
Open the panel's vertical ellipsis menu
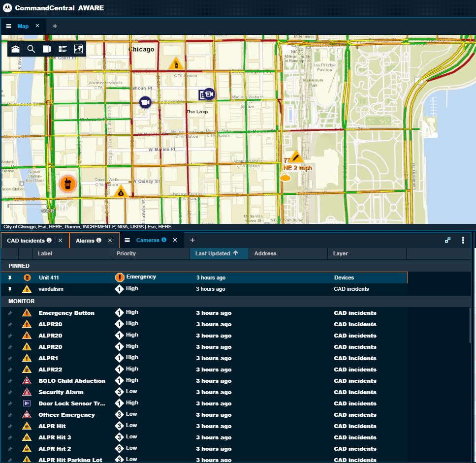point(463,240)
